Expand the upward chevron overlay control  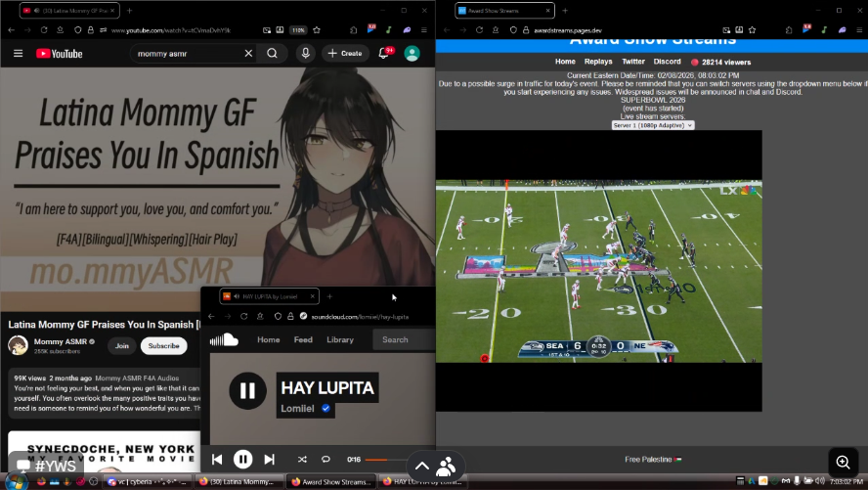[422, 466]
